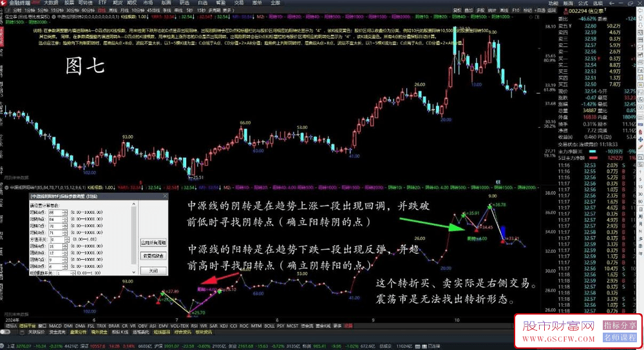The height and width of the screenshot is (350, 644).
Task: Click the stepper beside value 71
Action: point(65,233)
